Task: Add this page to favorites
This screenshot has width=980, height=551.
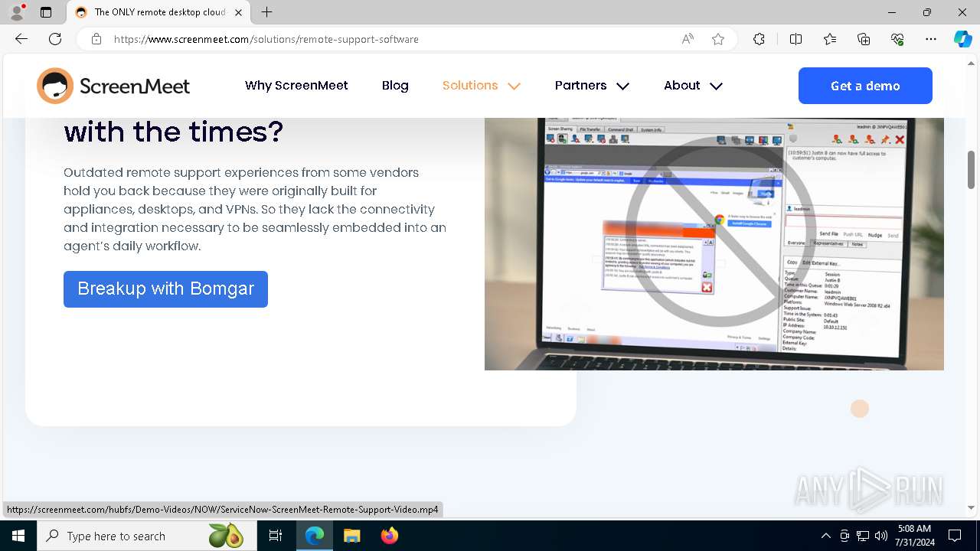Action: pos(718,39)
